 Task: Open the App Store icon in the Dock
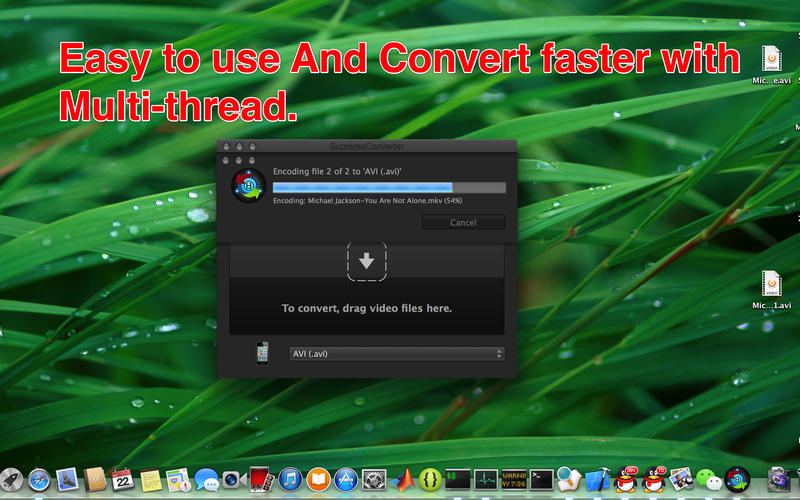pyautogui.click(x=346, y=480)
